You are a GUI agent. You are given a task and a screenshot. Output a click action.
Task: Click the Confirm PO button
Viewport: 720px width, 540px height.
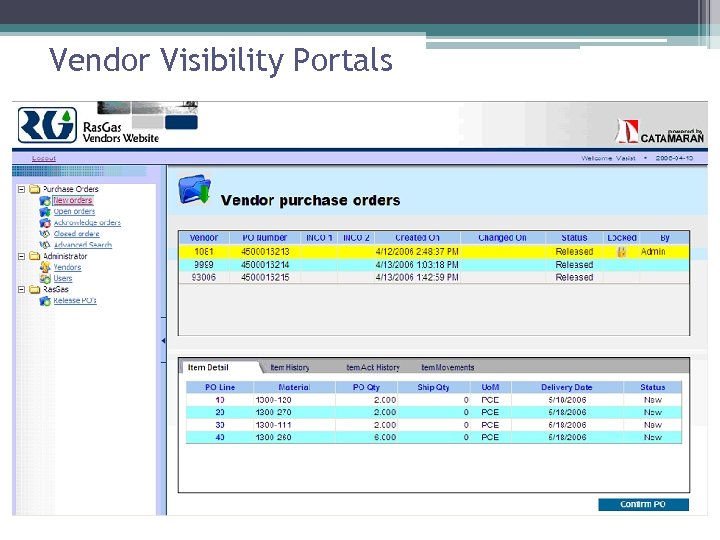coord(643,504)
